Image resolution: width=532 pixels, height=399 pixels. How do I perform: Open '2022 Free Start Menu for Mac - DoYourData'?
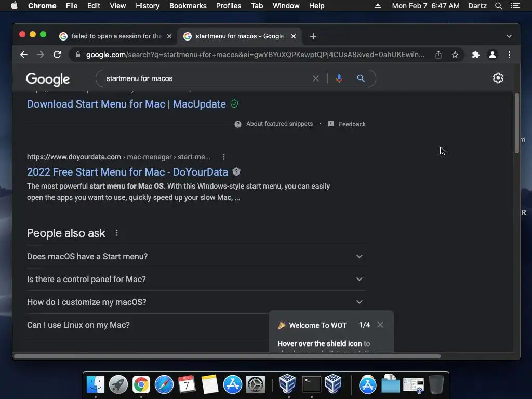pyautogui.click(x=127, y=172)
